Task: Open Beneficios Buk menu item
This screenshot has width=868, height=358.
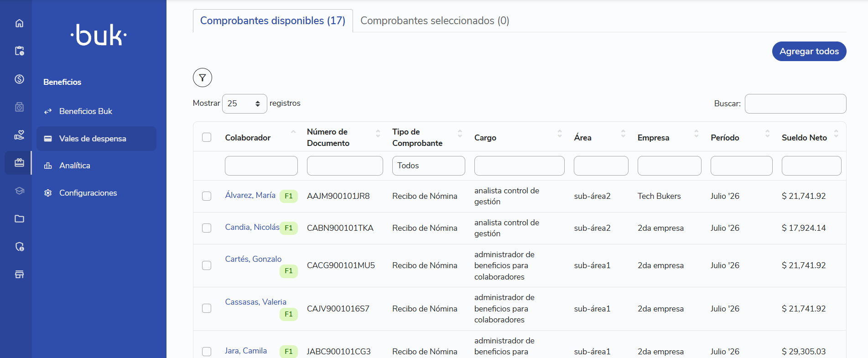Action: click(x=96, y=111)
